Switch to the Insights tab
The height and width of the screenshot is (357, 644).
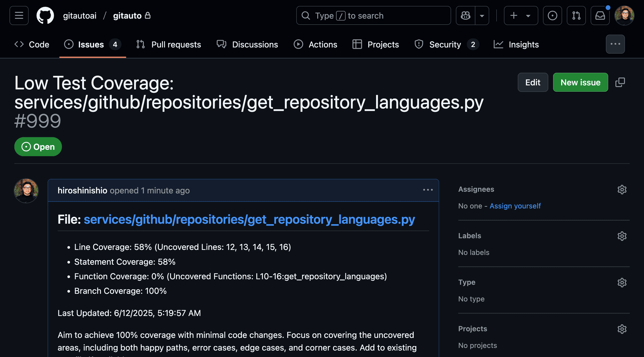516,44
